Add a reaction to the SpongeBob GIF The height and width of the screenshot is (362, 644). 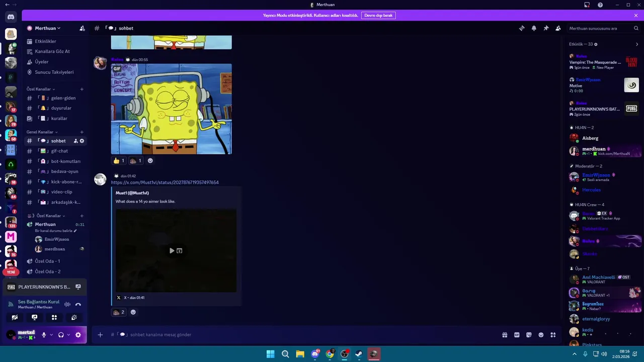tap(150, 161)
